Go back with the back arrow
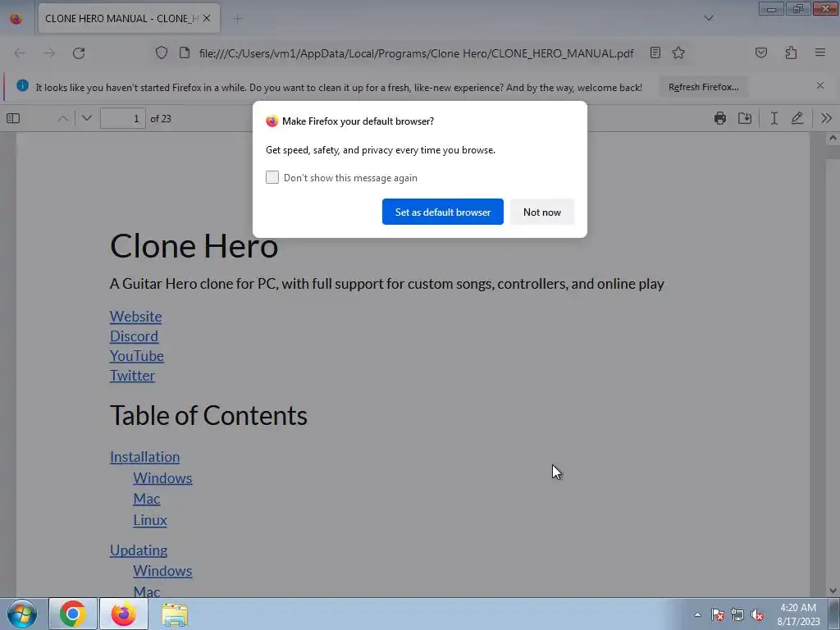Image resolution: width=840 pixels, height=630 pixels. coord(20,53)
